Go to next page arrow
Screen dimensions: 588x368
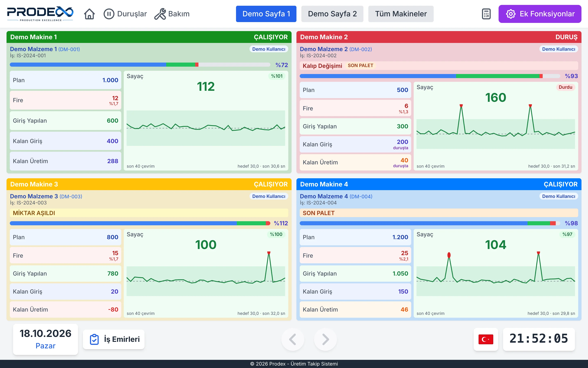325,339
